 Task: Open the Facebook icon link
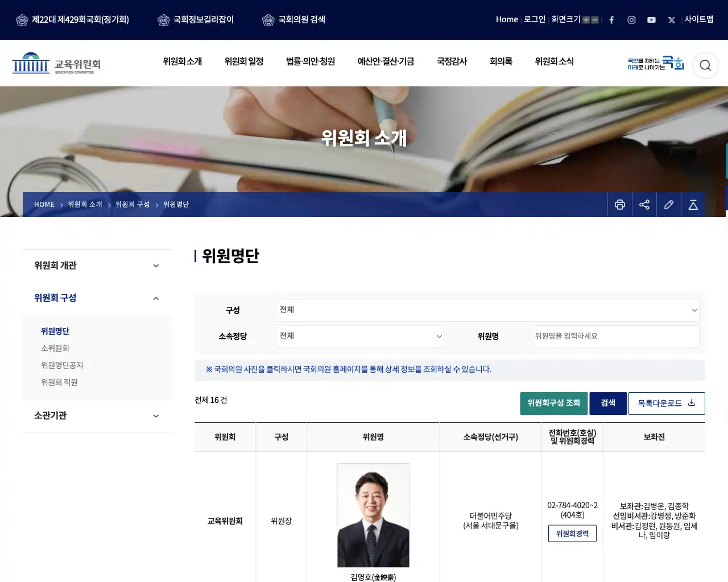pos(611,20)
